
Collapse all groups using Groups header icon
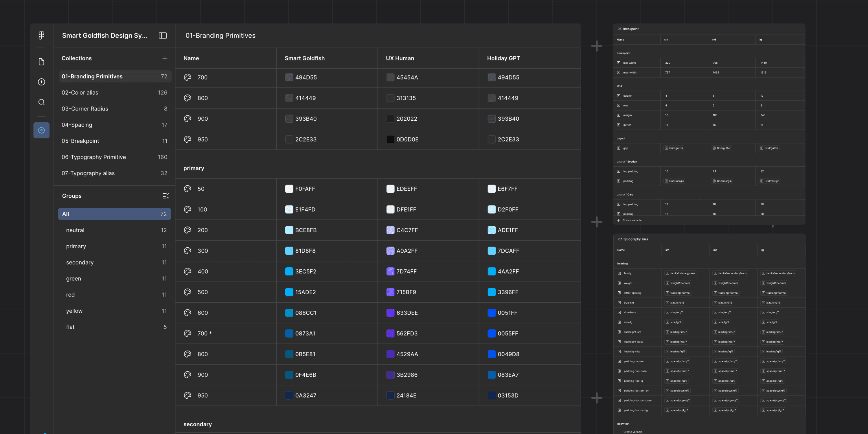pyautogui.click(x=166, y=196)
